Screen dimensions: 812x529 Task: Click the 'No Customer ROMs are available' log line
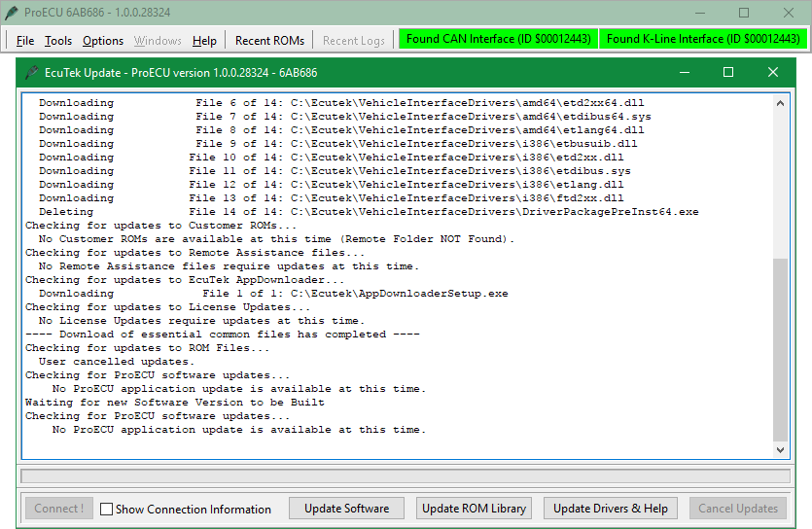tap(276, 239)
